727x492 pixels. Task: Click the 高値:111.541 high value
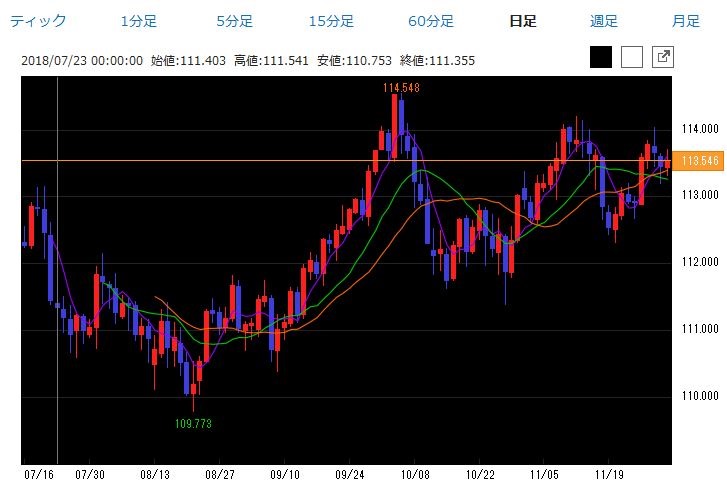tap(271, 61)
